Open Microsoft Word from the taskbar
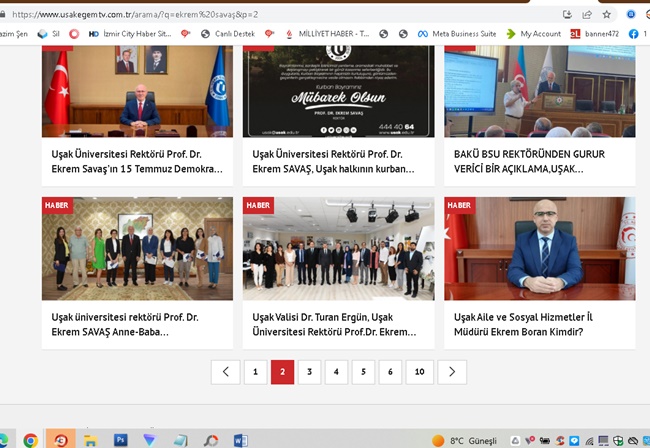650x448 pixels. (240, 440)
